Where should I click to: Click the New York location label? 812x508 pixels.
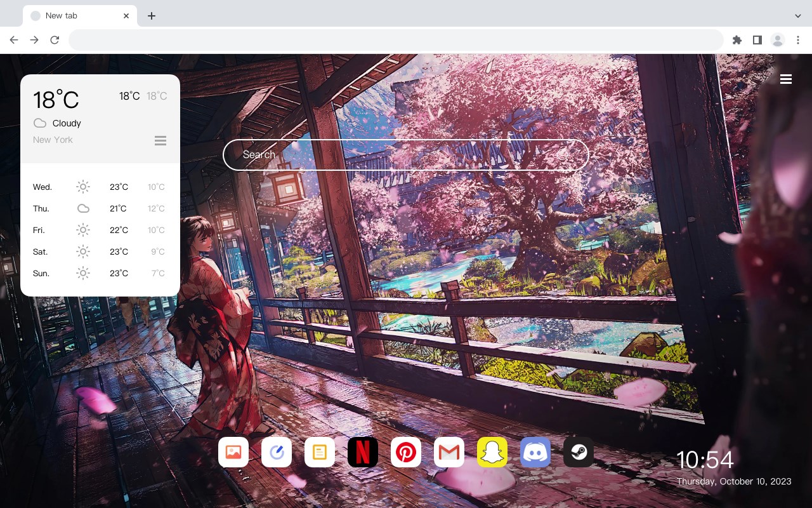click(53, 140)
